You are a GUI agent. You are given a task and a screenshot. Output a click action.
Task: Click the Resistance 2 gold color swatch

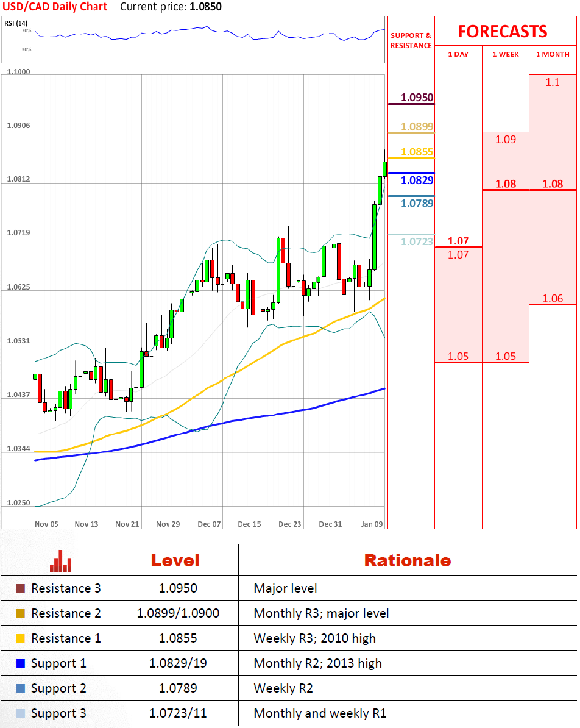pyautogui.click(x=21, y=613)
